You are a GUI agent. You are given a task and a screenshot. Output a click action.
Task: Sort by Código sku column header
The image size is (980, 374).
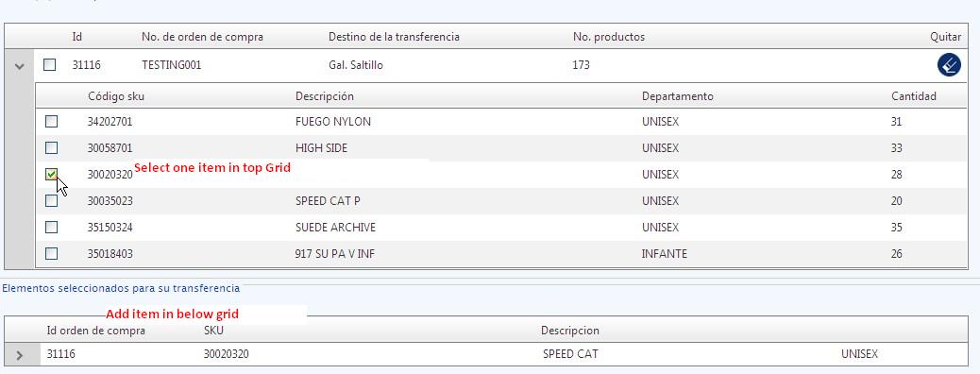pyautogui.click(x=115, y=96)
